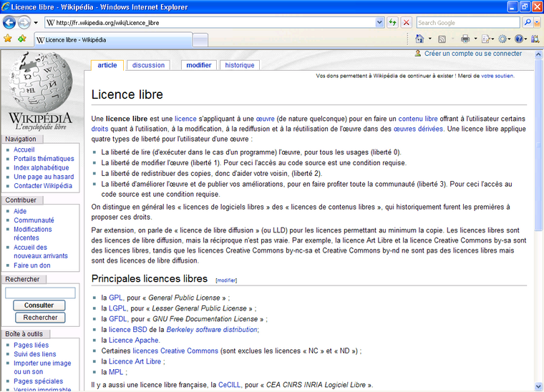
Task: Open Modifications récentes link
Action: [33, 234]
